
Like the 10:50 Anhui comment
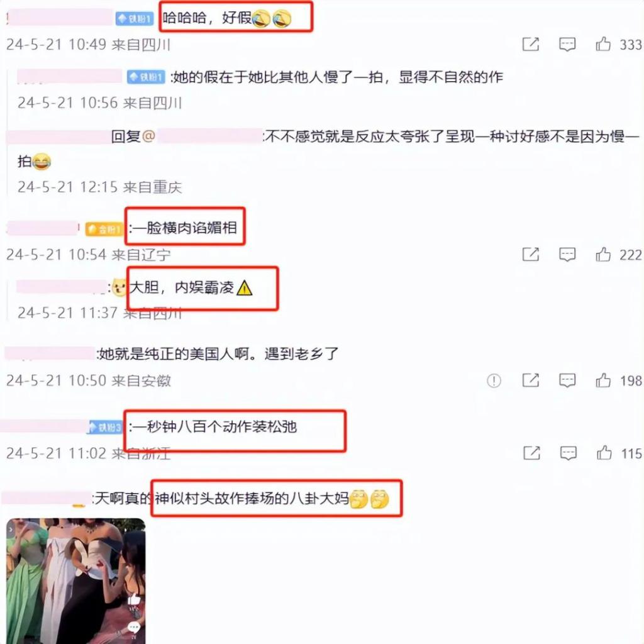tap(603, 380)
